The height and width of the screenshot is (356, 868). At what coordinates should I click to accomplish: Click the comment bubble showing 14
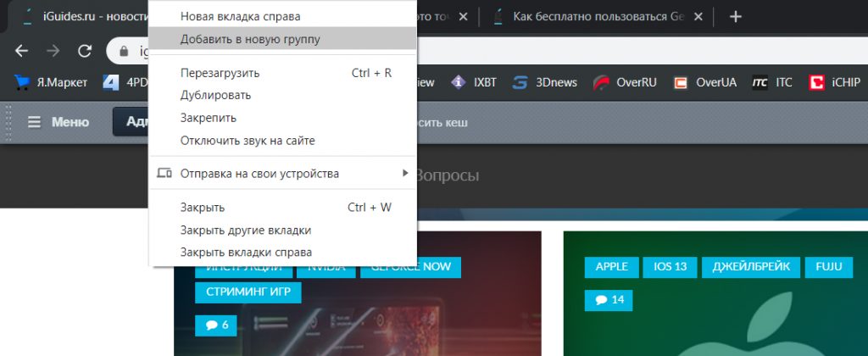pos(609,299)
